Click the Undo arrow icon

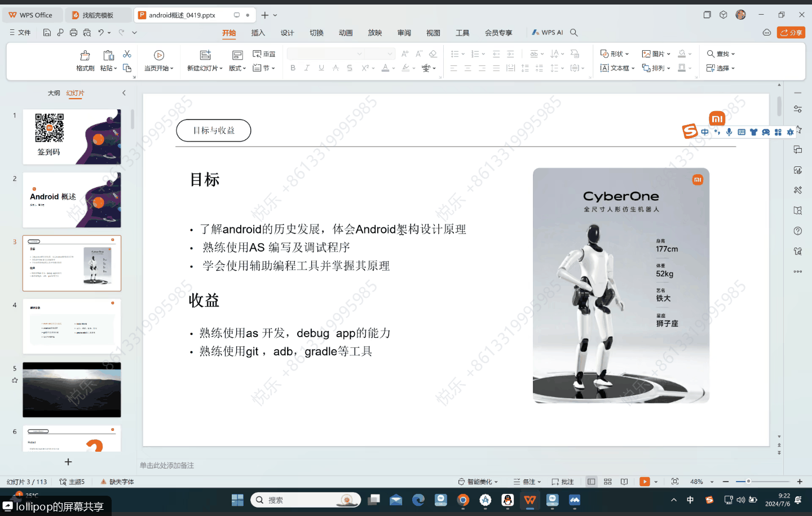coord(101,33)
